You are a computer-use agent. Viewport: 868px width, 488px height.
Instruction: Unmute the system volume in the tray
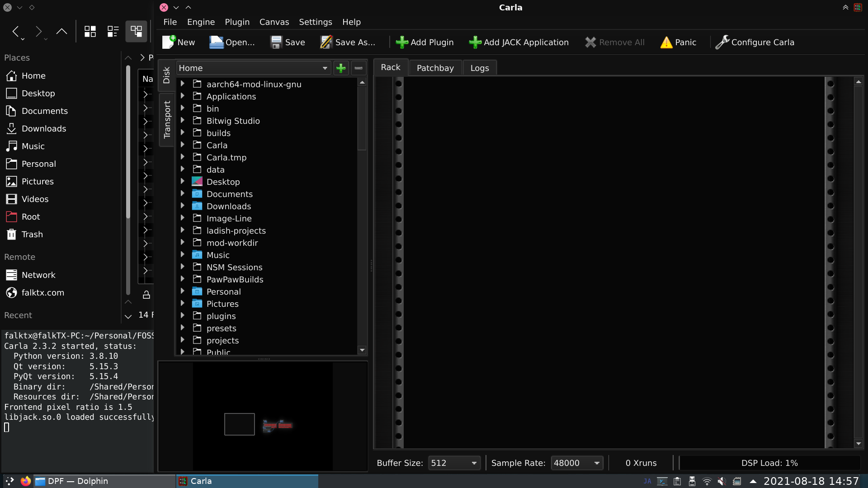coord(722,481)
